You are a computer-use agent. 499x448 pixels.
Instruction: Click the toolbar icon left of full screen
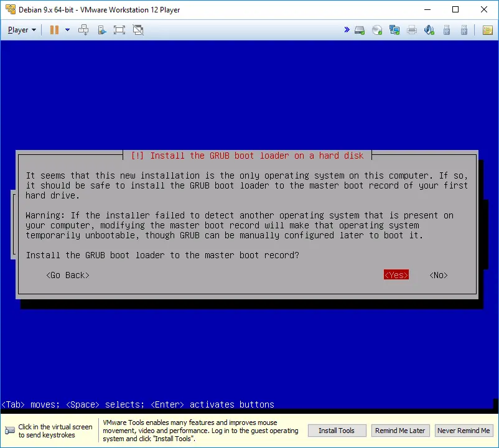(x=101, y=30)
